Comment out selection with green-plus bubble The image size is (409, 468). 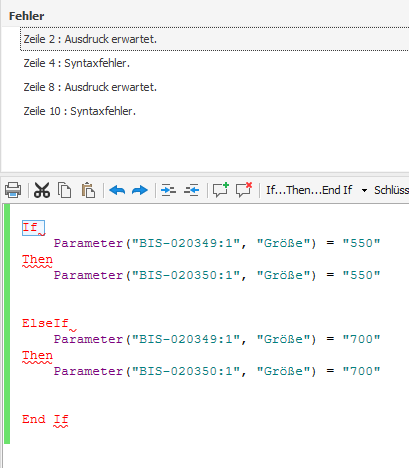(221, 190)
